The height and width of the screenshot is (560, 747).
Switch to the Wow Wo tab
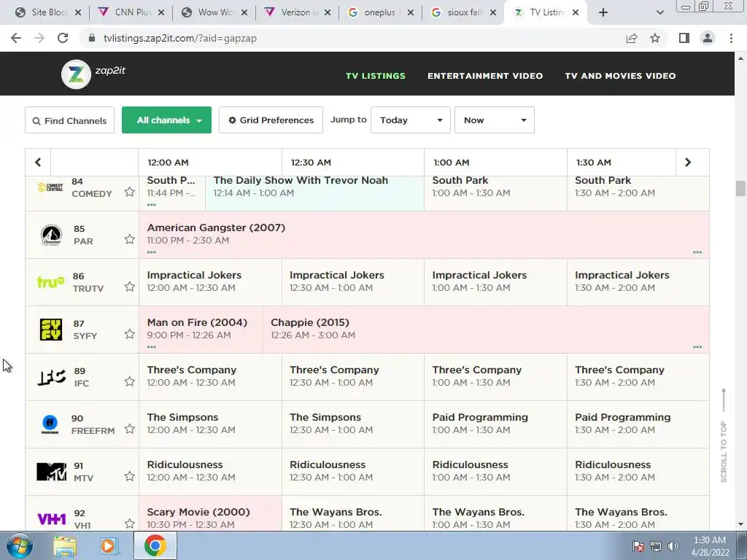(214, 12)
